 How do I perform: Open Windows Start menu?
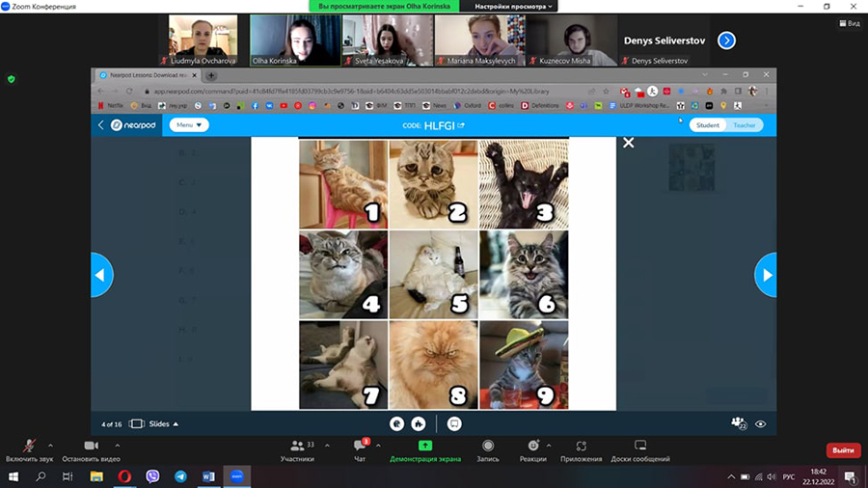coord(14,476)
